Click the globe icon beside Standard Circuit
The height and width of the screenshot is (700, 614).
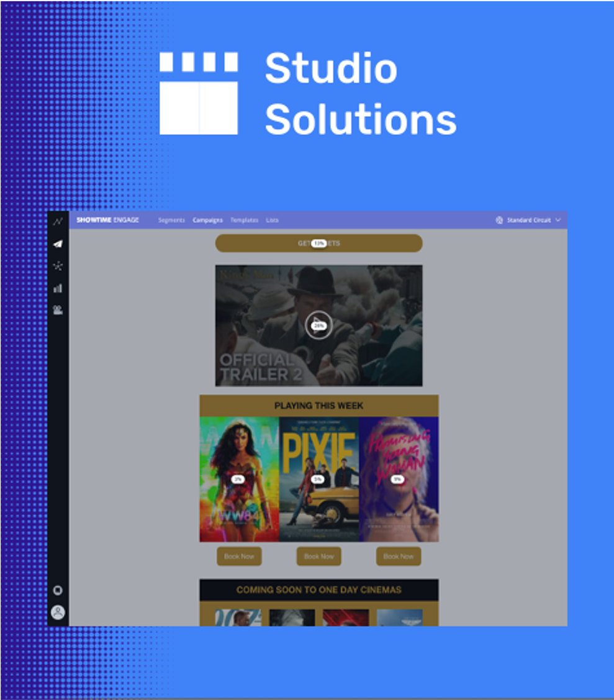499,220
